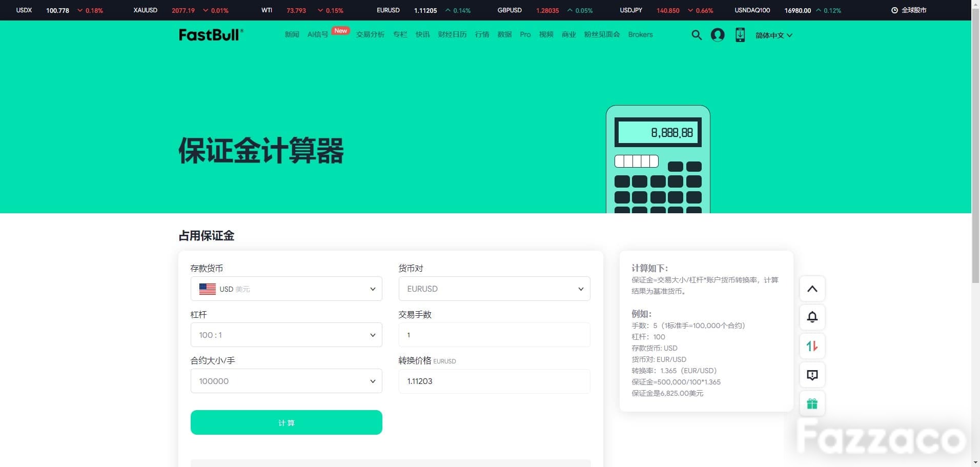Open the search magnifier icon
The image size is (980, 467).
coord(697,35)
